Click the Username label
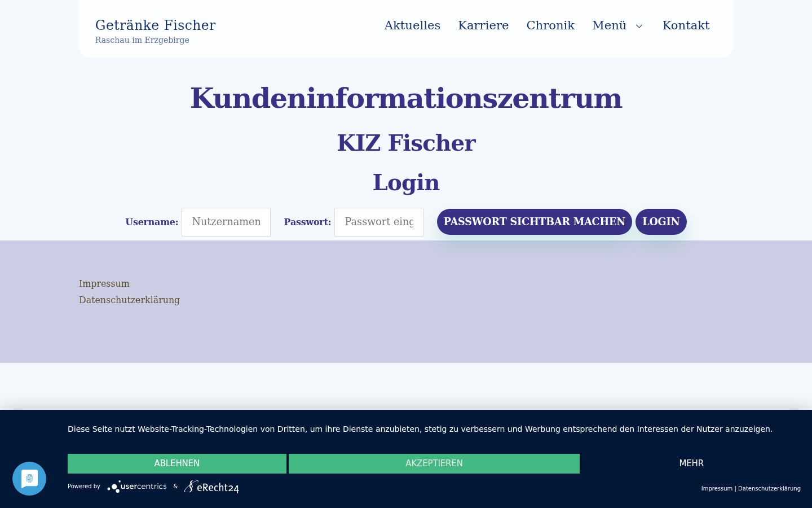This screenshot has height=508, width=812. [152, 222]
